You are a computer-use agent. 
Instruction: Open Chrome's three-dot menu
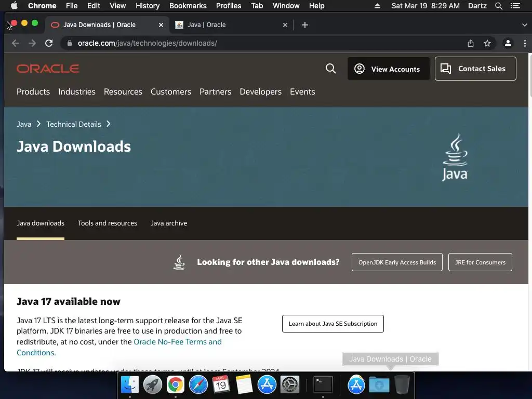pos(525,43)
